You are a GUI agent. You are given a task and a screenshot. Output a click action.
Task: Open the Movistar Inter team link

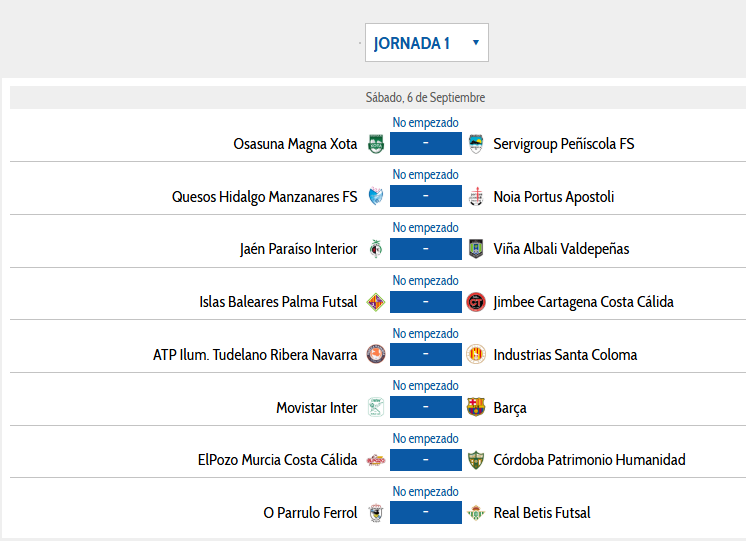tap(317, 408)
